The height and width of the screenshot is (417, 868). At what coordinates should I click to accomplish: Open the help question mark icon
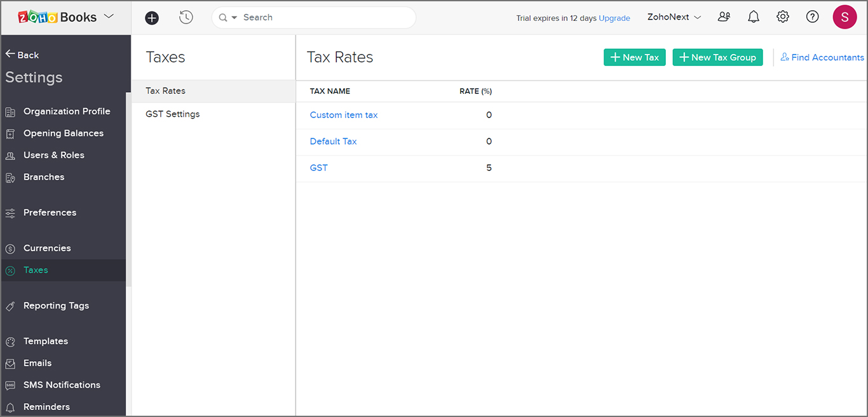812,17
